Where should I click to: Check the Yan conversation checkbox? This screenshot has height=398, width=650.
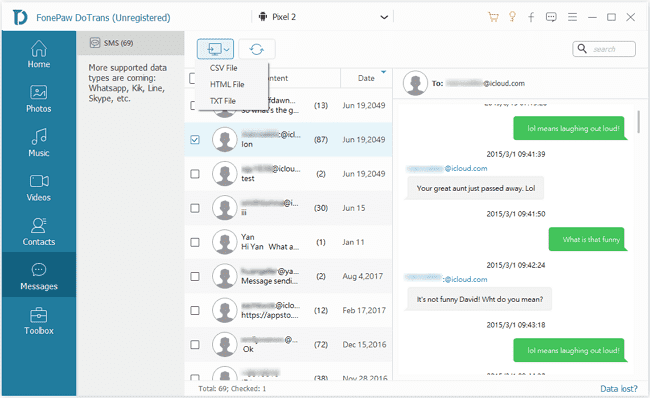(x=195, y=242)
